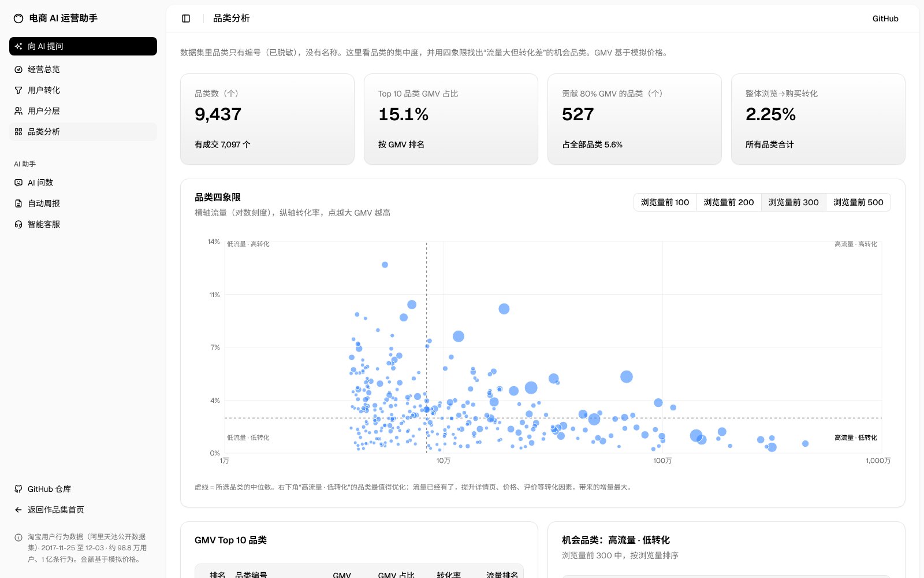Click the 电商 AI 运营助手 title
The height and width of the screenshot is (578, 924).
pyautogui.click(x=64, y=18)
